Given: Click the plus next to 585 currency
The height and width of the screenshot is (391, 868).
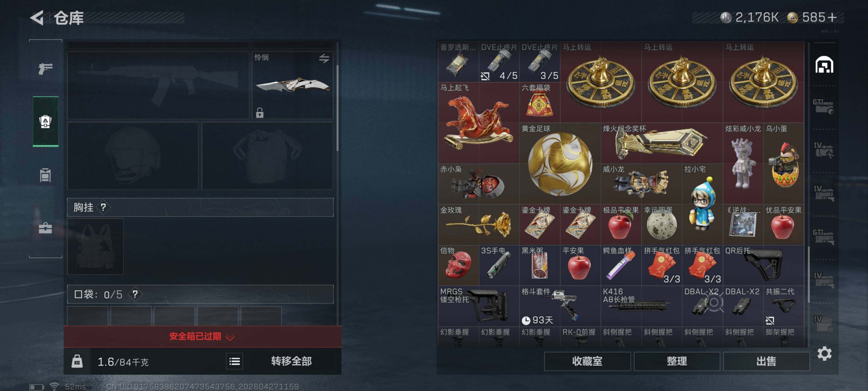Looking at the screenshot, I should click(832, 17).
